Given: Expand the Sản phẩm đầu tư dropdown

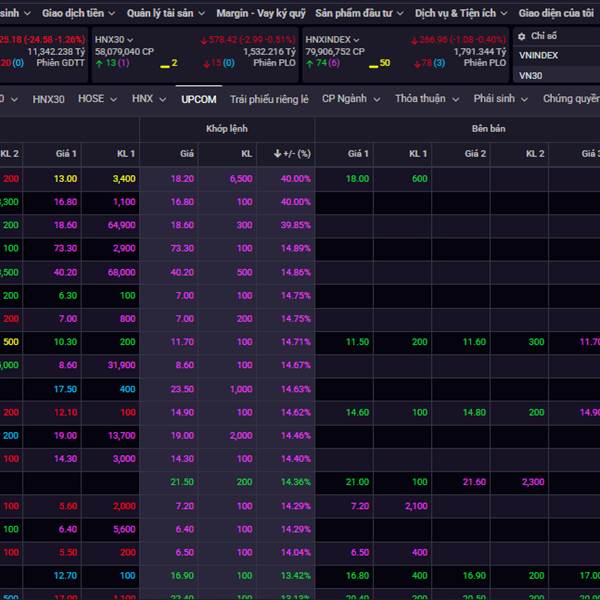Looking at the screenshot, I should click(x=359, y=13).
